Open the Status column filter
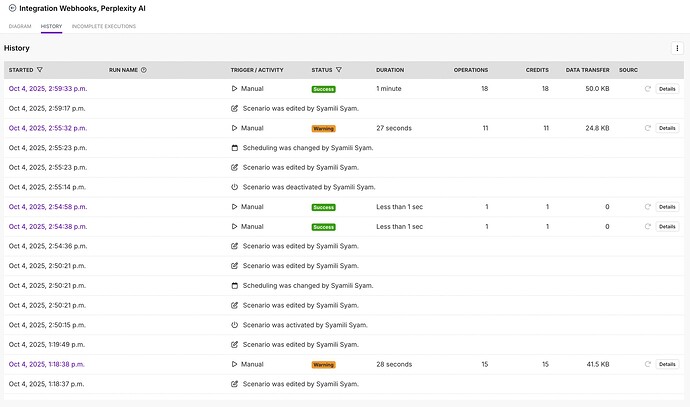Image resolution: width=690 pixels, height=407 pixels. coord(339,70)
